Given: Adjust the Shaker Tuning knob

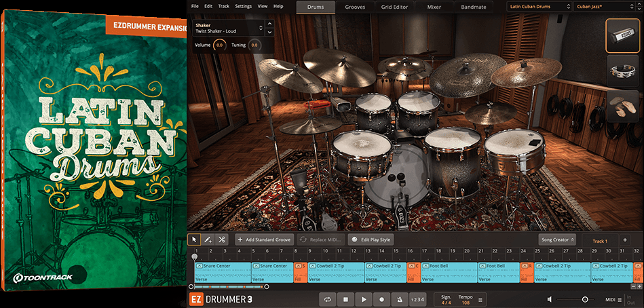Looking at the screenshot, I should [x=254, y=45].
